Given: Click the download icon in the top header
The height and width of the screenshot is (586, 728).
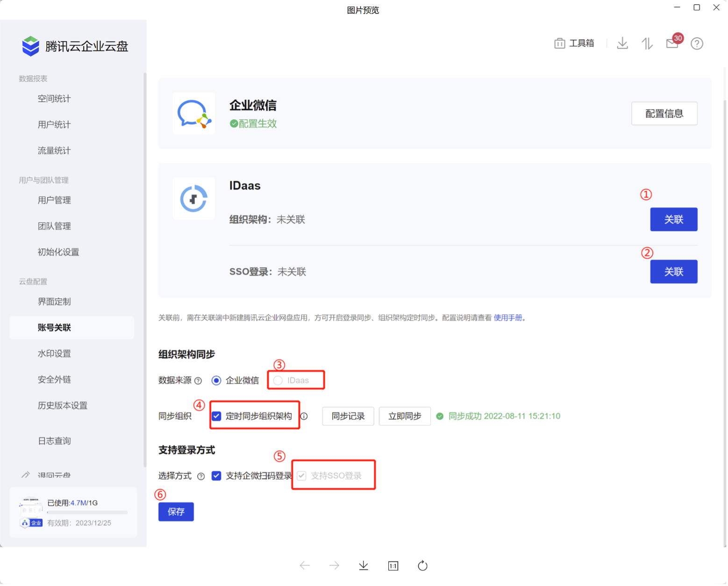Looking at the screenshot, I should click(x=622, y=43).
